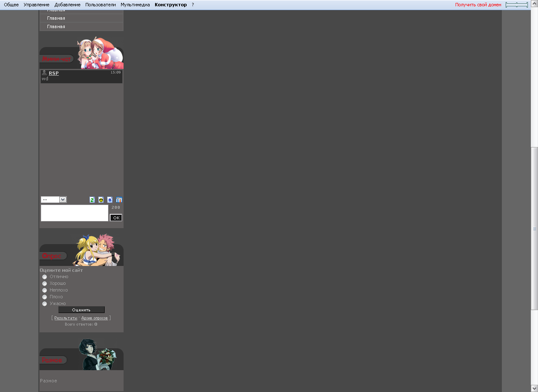The image size is (538, 392).
Task: Click the Всего ответов: 0 text
Action: tap(81, 324)
